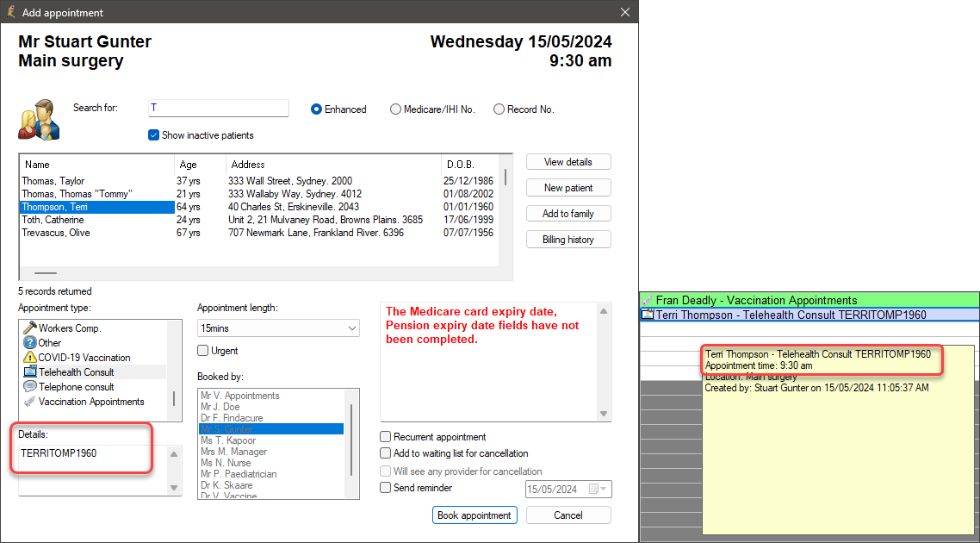Viewport: 980px width, 543px height.
Task: Click the Telephone consult speech bubble icon
Action: (29, 387)
